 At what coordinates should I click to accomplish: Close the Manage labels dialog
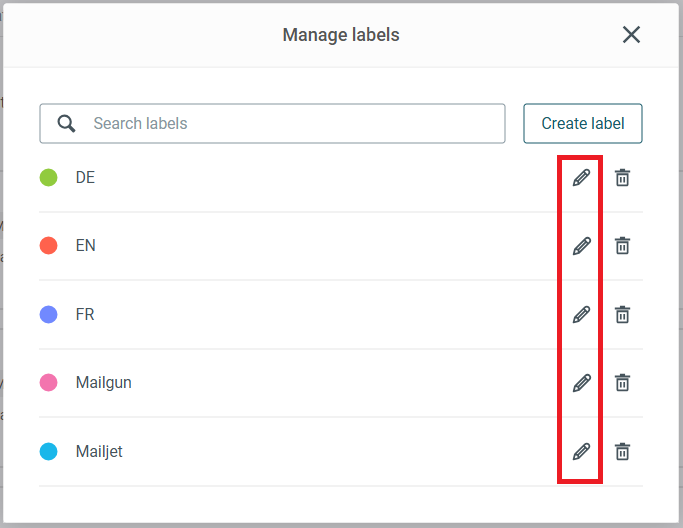point(631,34)
